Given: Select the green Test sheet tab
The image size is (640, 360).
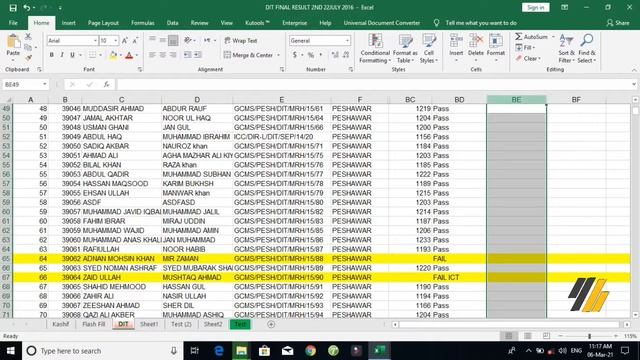Looking at the screenshot, I should tap(240, 324).
